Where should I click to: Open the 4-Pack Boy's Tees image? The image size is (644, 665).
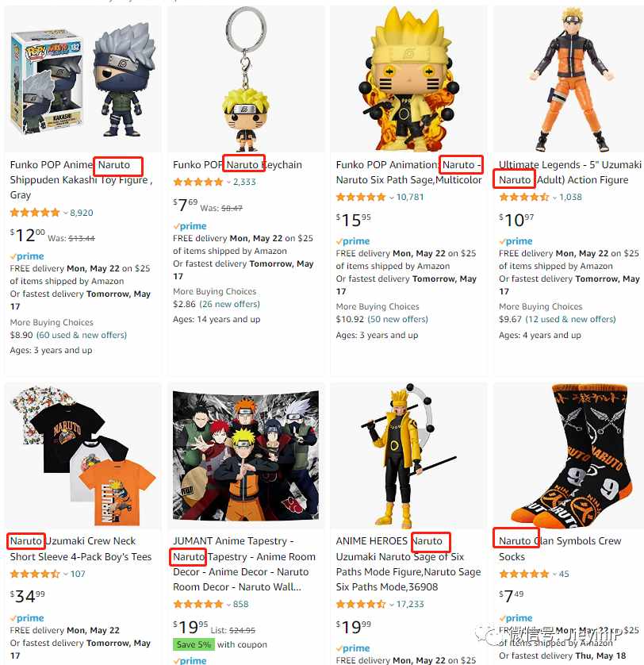[82, 455]
